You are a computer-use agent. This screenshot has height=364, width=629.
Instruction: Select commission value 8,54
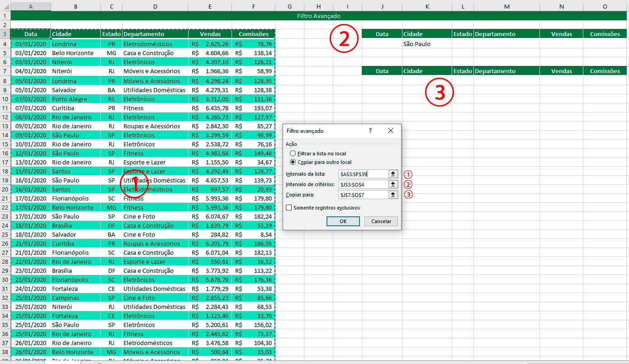[x=253, y=234]
